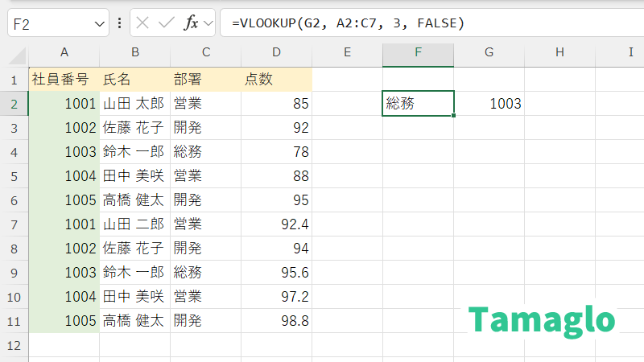Select row 7 header

pyautogui.click(x=14, y=224)
